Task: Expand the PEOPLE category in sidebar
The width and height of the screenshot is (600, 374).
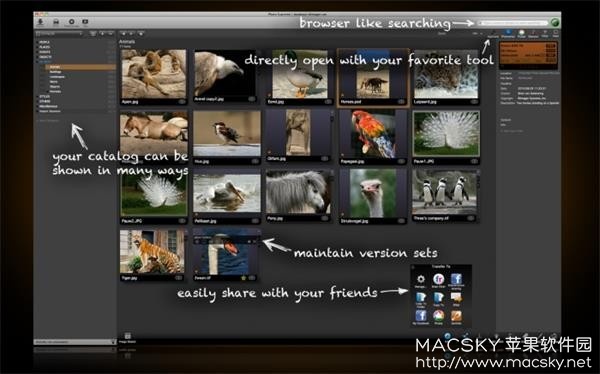Action: click(x=44, y=42)
